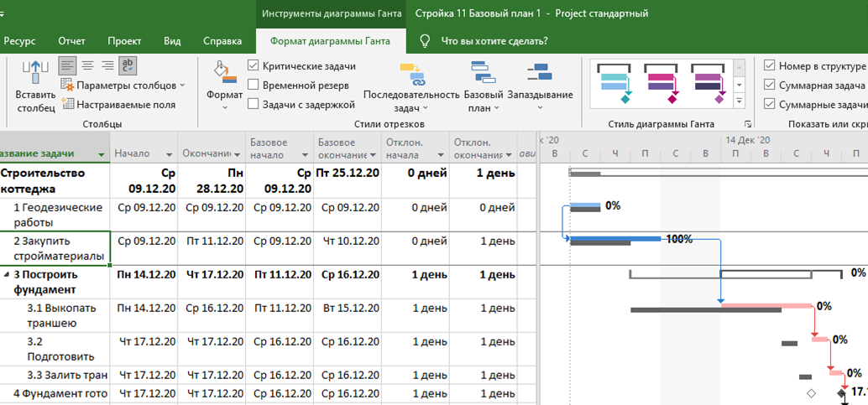Click the blue 100% Закупить стройматериалы Gantt bar

pos(615,239)
